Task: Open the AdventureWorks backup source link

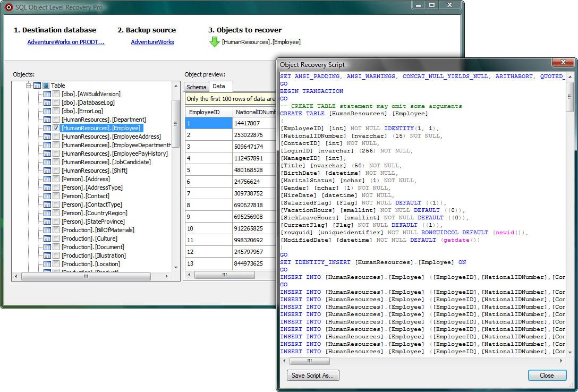Action: tap(152, 41)
